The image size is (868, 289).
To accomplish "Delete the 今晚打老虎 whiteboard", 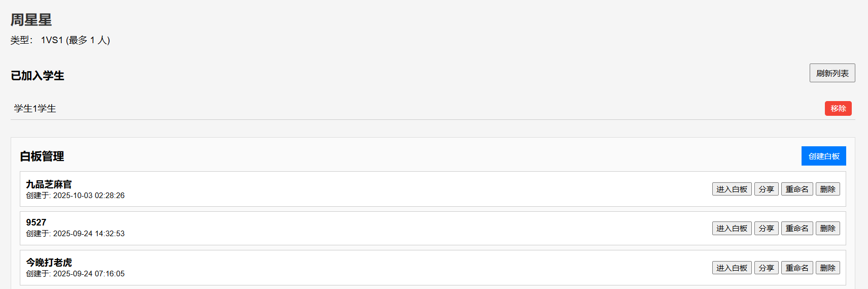I will [x=827, y=268].
